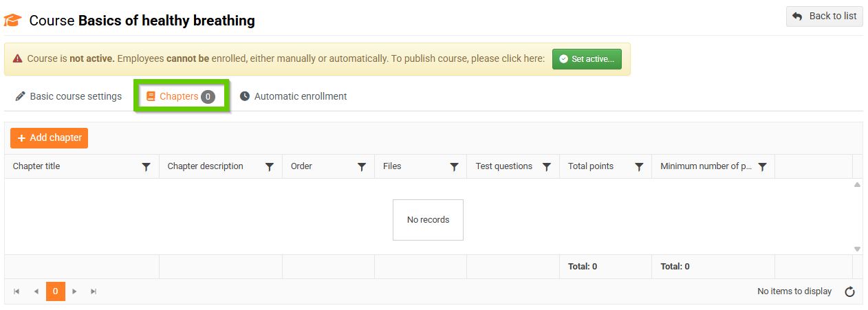Refresh the chapters grid
Image resolution: width=868 pixels, height=310 pixels.
(x=849, y=291)
